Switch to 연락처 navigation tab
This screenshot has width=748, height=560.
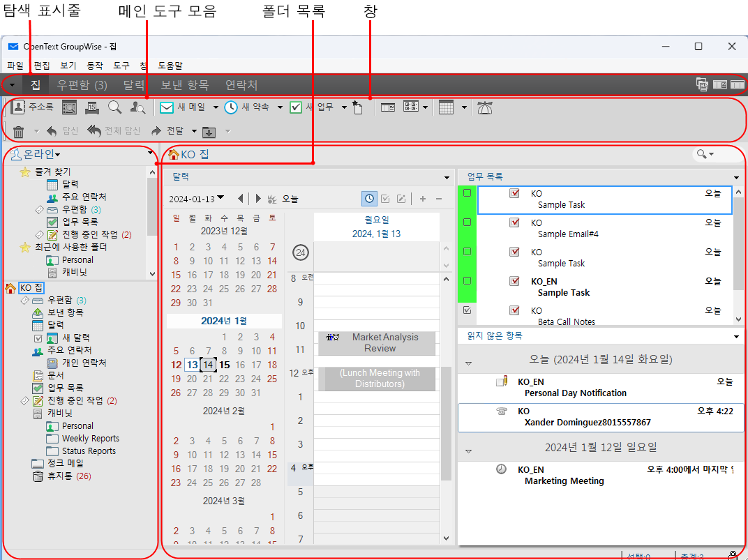coord(241,85)
